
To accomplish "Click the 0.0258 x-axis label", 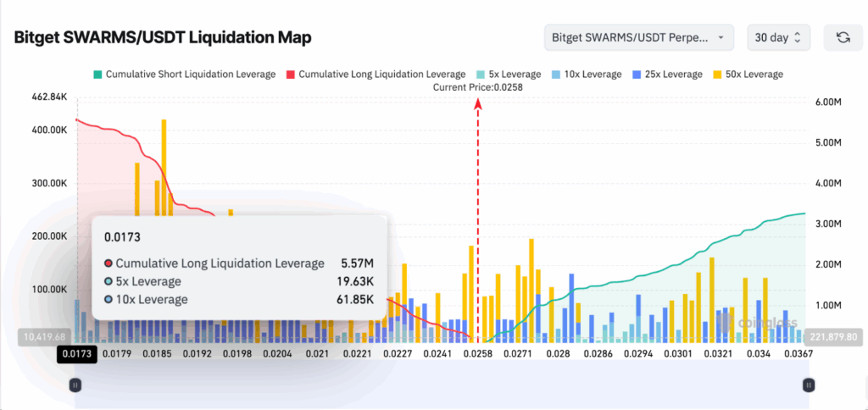I will pos(478,354).
